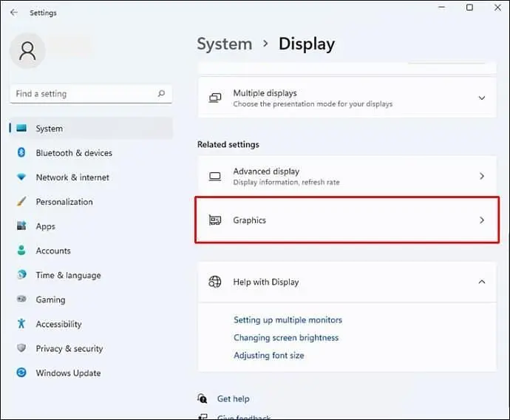Screen dimensions: 510x420
Task: Select System in the sidebar
Action: click(92, 128)
